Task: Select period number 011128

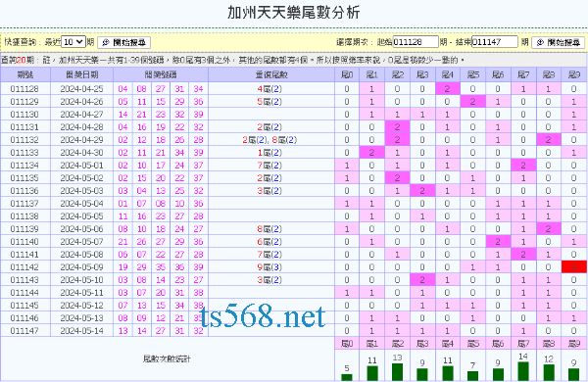Action: [x=24, y=89]
